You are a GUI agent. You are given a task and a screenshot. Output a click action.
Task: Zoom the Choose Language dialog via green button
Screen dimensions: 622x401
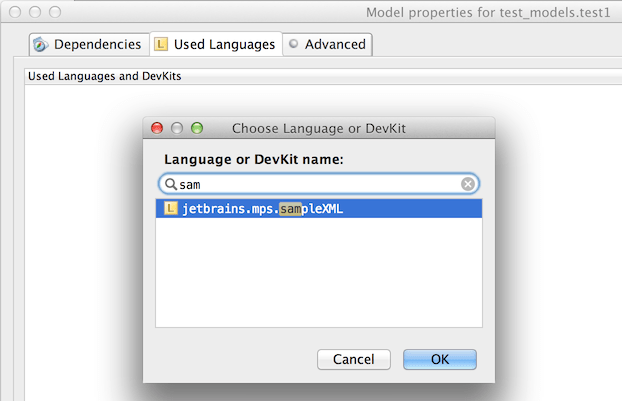coord(197,128)
